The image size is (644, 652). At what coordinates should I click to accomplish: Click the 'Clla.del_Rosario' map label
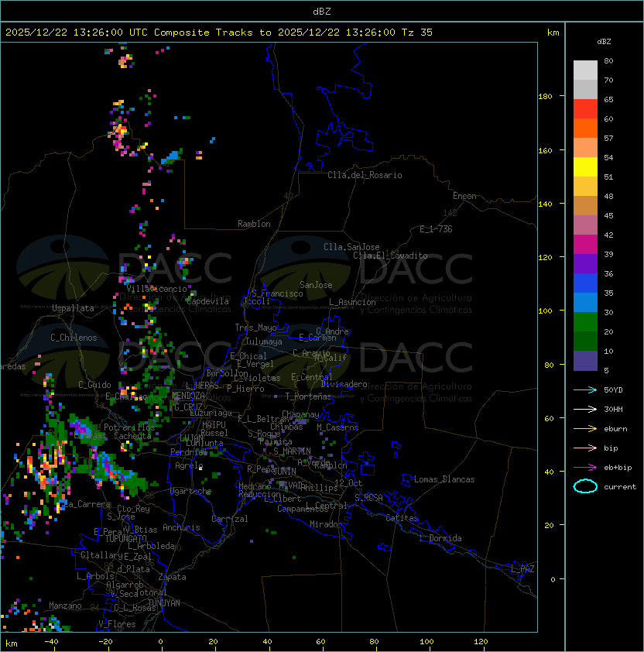coord(365,175)
